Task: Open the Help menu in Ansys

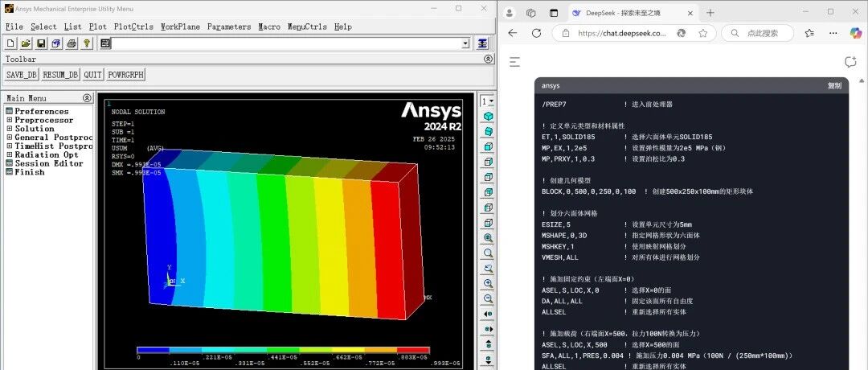Action: [342, 27]
